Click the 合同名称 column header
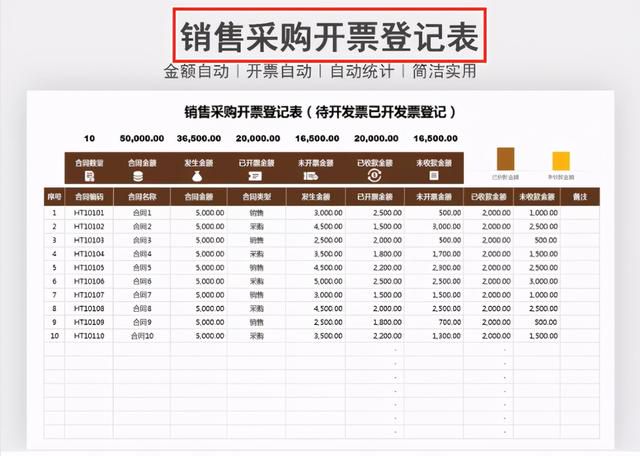This screenshot has height=456, width=640. (x=142, y=197)
